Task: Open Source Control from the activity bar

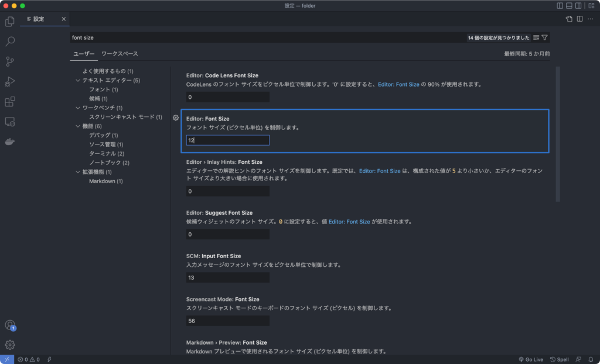Action: [x=9, y=61]
